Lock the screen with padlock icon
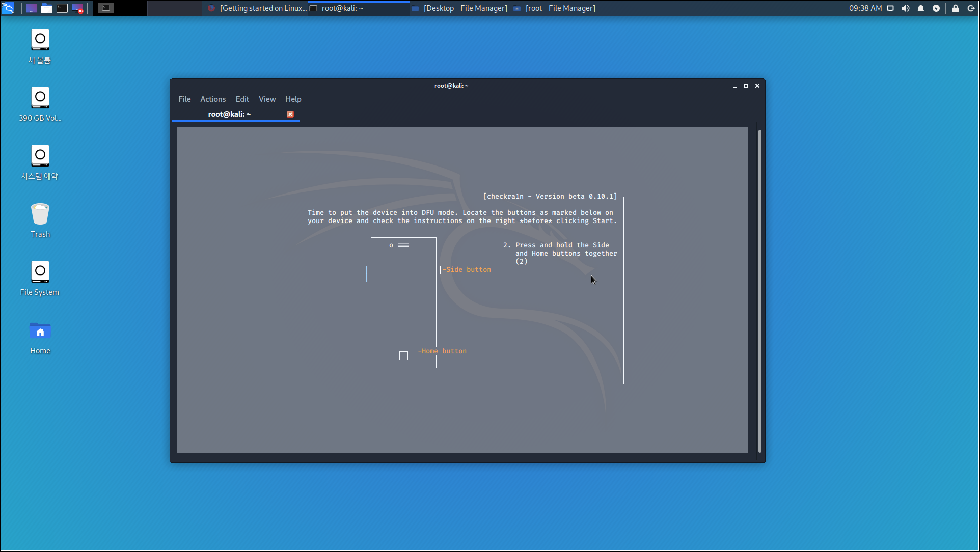The image size is (980, 552). pyautogui.click(x=956, y=8)
